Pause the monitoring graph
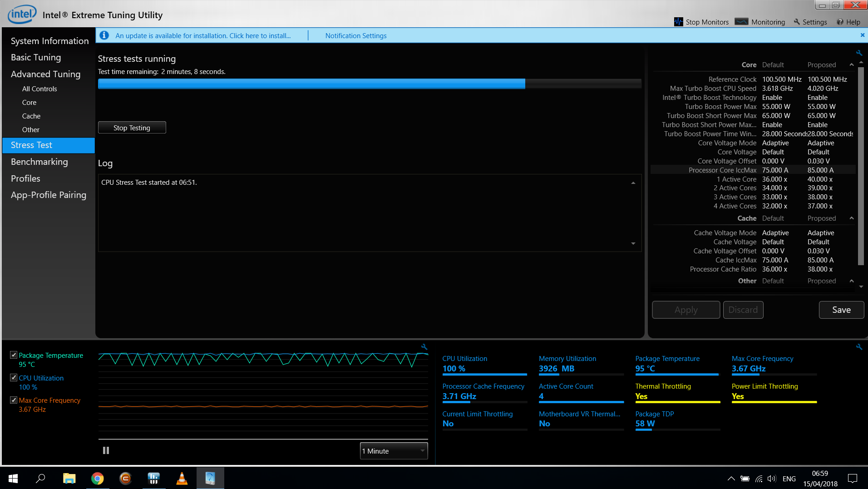868x489 pixels. click(x=106, y=450)
